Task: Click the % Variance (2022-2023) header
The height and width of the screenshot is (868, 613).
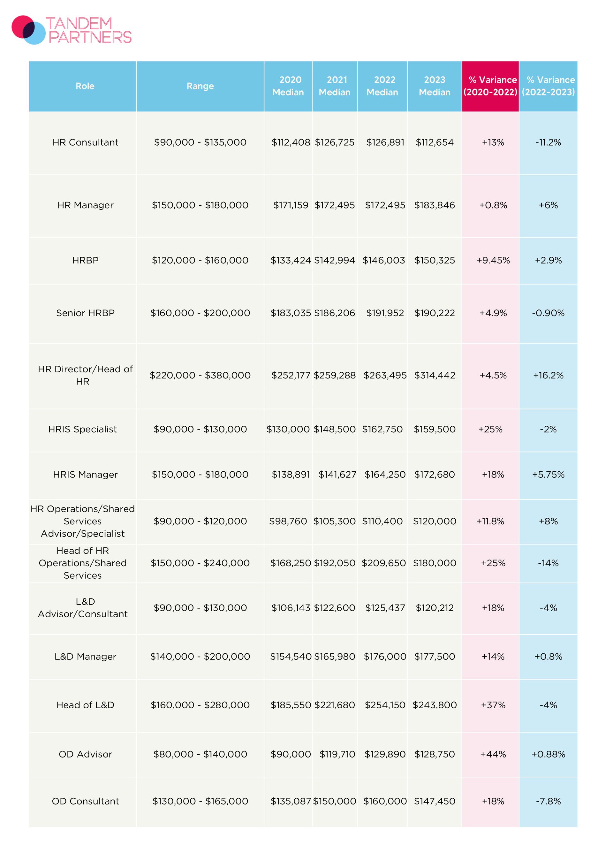Action: pos(549,86)
